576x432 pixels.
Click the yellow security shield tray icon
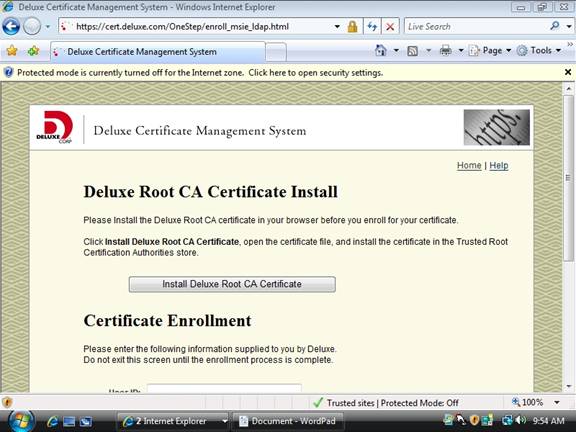(x=475, y=420)
